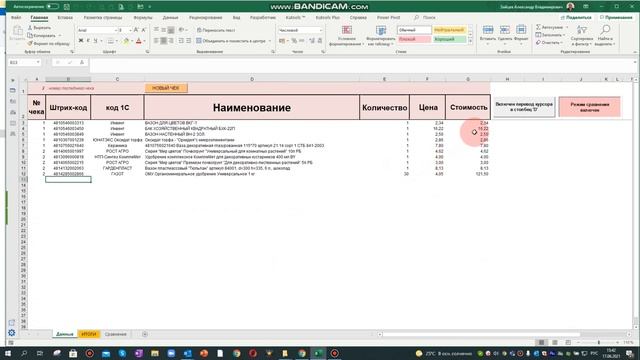
Task: Switch to Page Layout (Разметка страницы) tab
Action: (x=103, y=18)
